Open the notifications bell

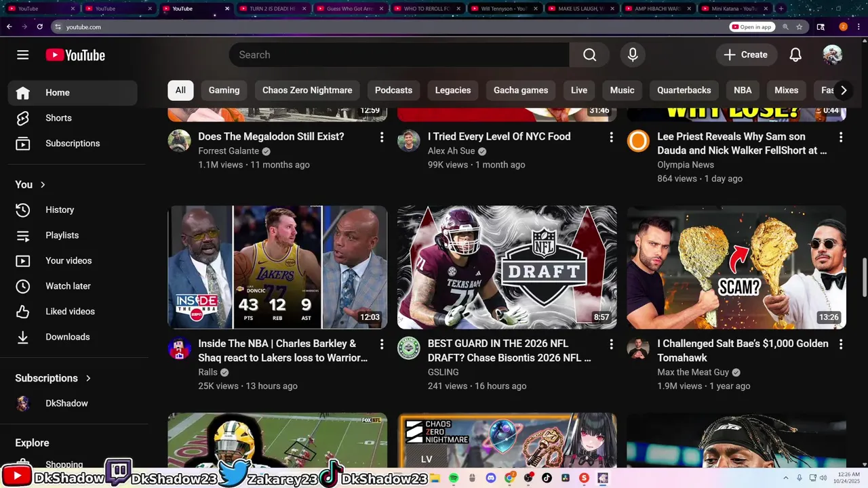tap(795, 55)
